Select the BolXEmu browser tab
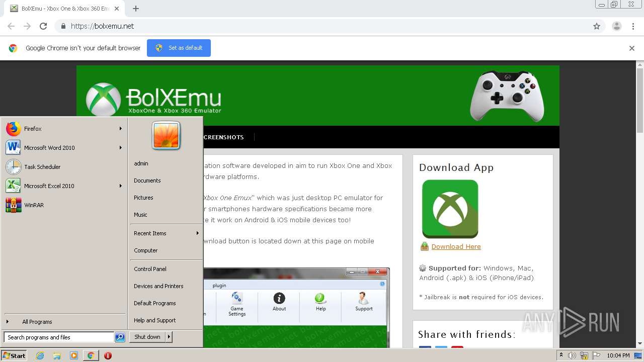644x362 pixels. (x=64, y=9)
